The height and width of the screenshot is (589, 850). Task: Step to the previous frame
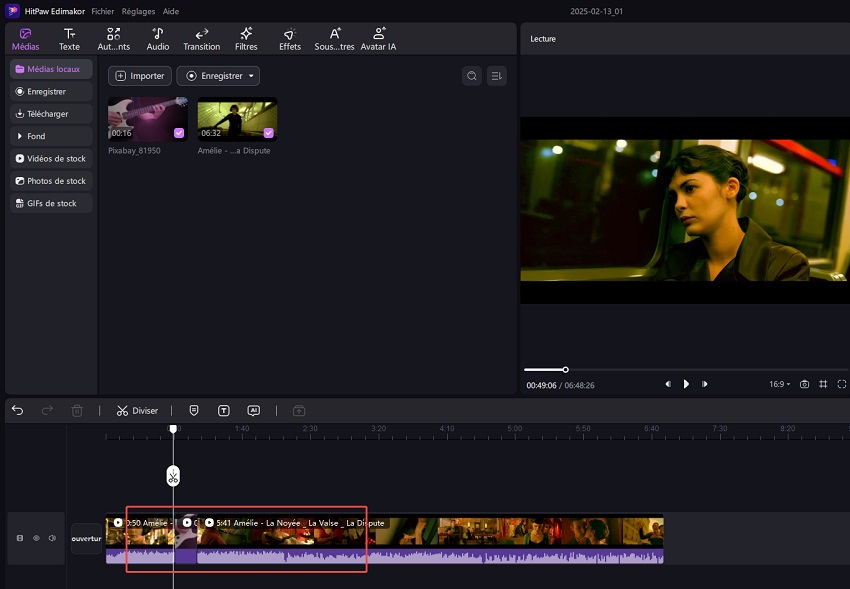pos(668,384)
